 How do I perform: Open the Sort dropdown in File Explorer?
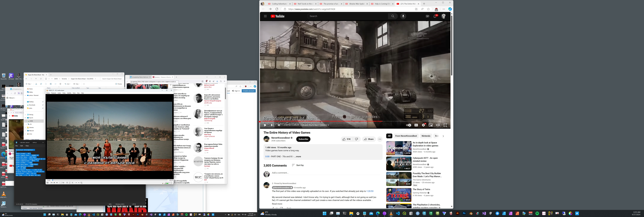(x=68, y=84)
